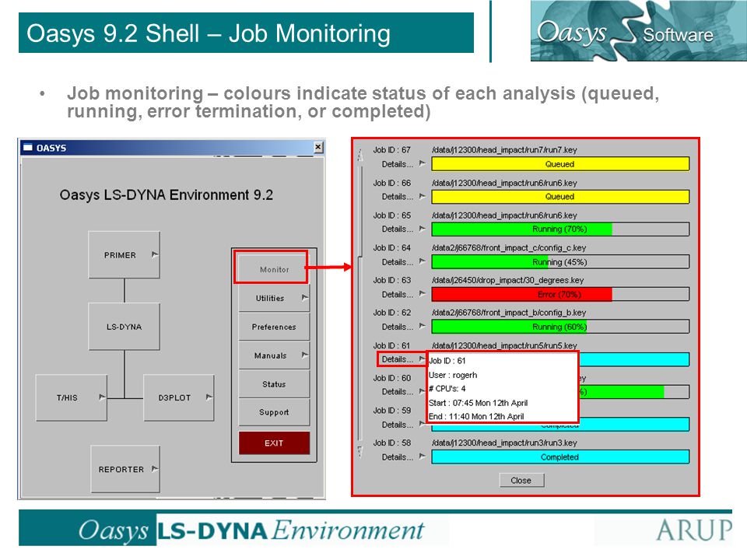Click the job list scrollbar down arrow

[360, 451]
